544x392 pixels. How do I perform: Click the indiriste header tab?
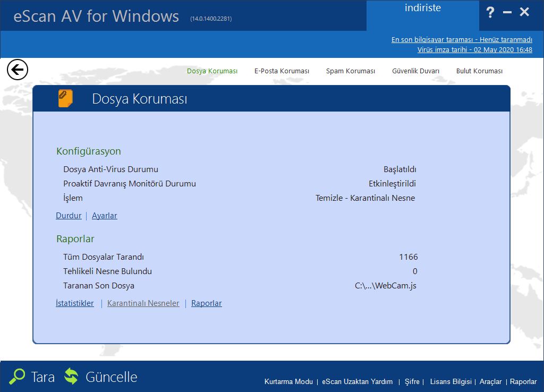[x=422, y=15]
